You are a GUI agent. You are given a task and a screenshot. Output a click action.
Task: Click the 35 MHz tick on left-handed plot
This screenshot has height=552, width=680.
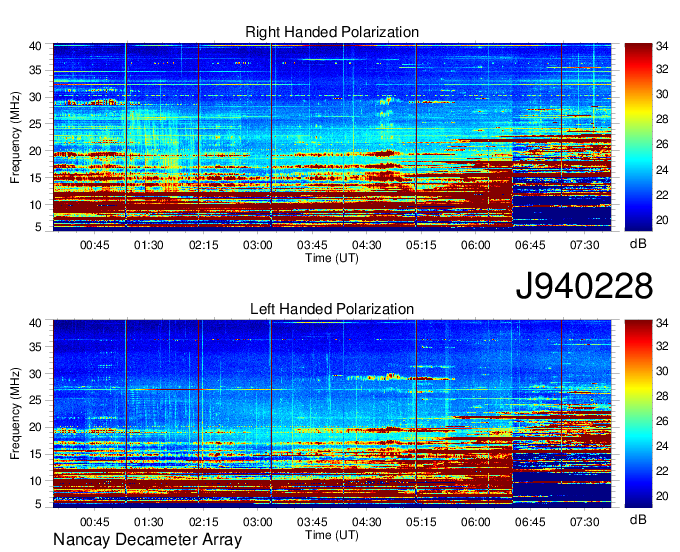(x=35, y=347)
